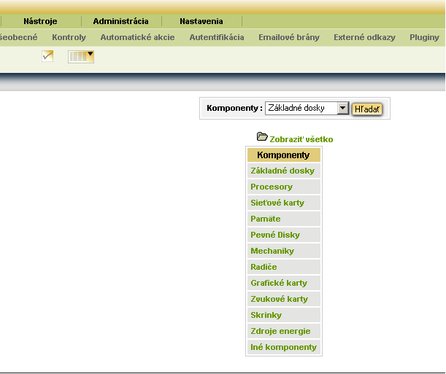Open the Administrácia menu

[121, 21]
